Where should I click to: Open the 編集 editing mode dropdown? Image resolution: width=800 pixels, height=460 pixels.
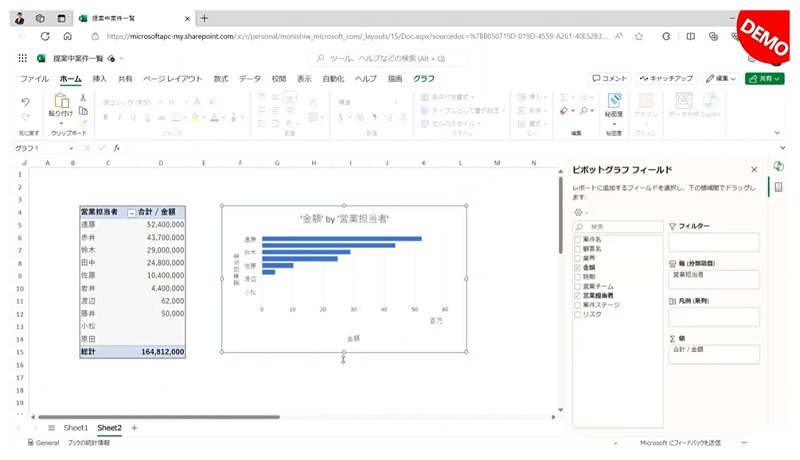click(x=721, y=79)
